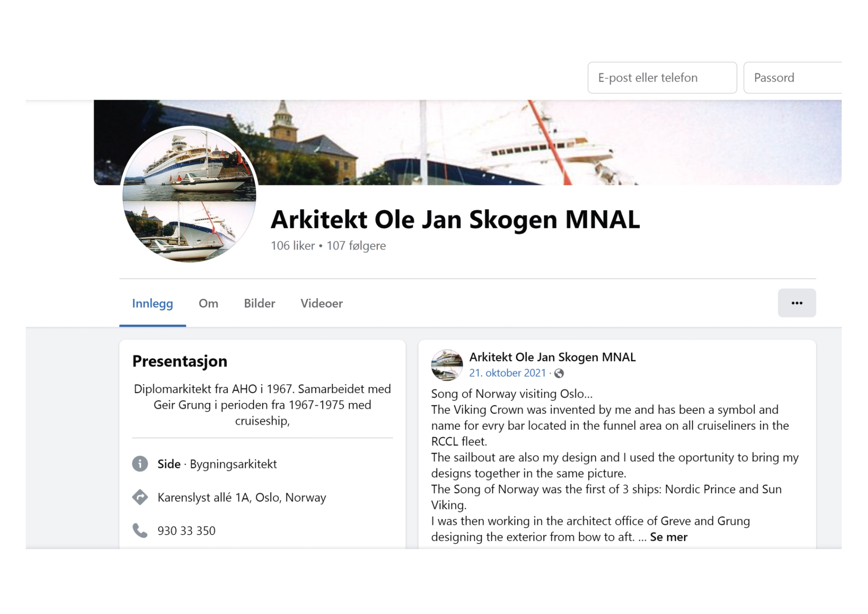Open the large round profile picture of ships
This screenshot has height=614, width=868.
click(189, 194)
